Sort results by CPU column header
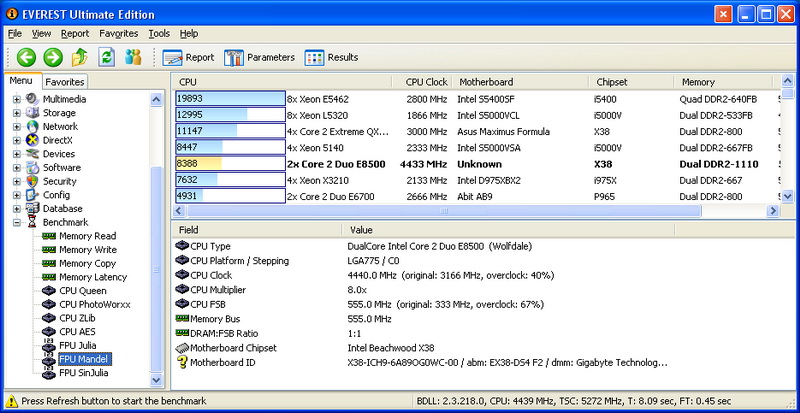800x413 pixels. [283, 82]
